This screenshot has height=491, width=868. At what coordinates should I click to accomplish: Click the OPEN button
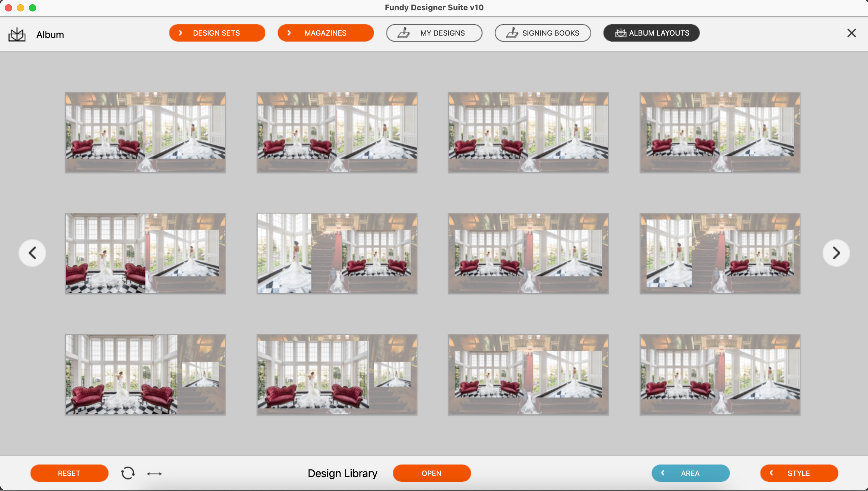431,473
